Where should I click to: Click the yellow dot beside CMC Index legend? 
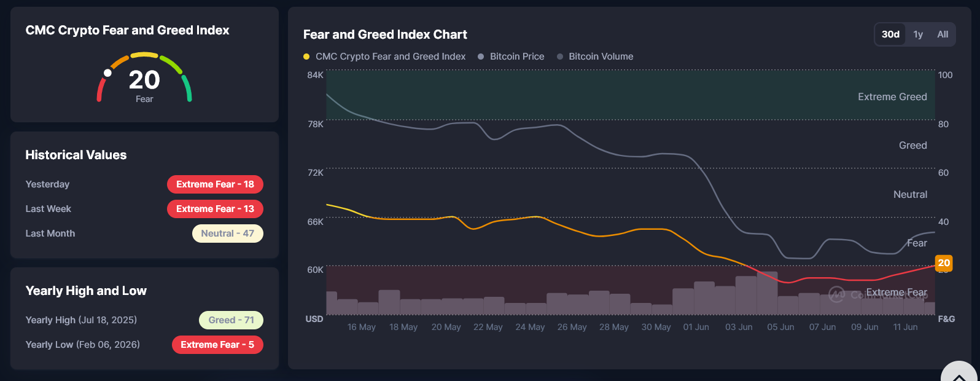(306, 57)
